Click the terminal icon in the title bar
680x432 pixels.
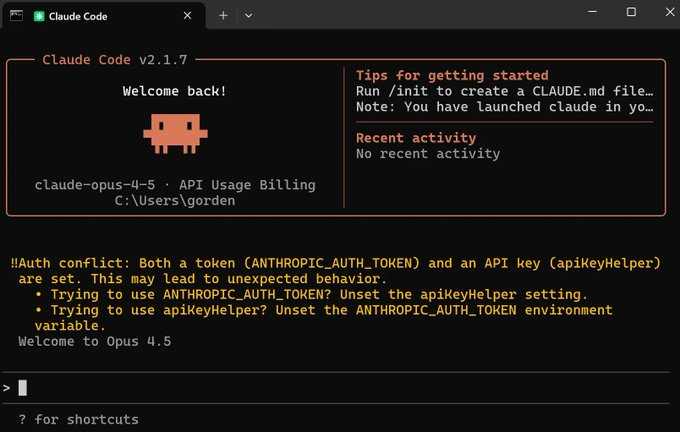16,16
